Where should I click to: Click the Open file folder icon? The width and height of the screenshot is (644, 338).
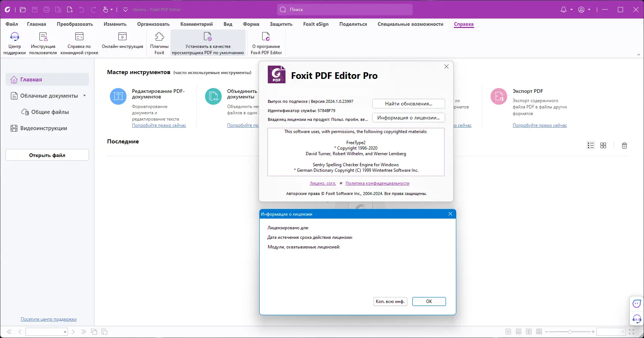coord(23,10)
